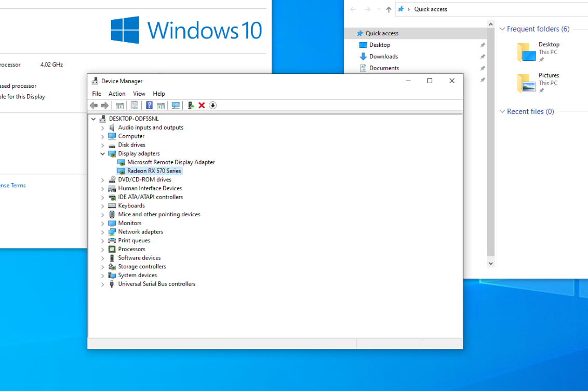The image size is (588, 391).
Task: Click the Update device driver toolbar icon
Action: point(191,106)
